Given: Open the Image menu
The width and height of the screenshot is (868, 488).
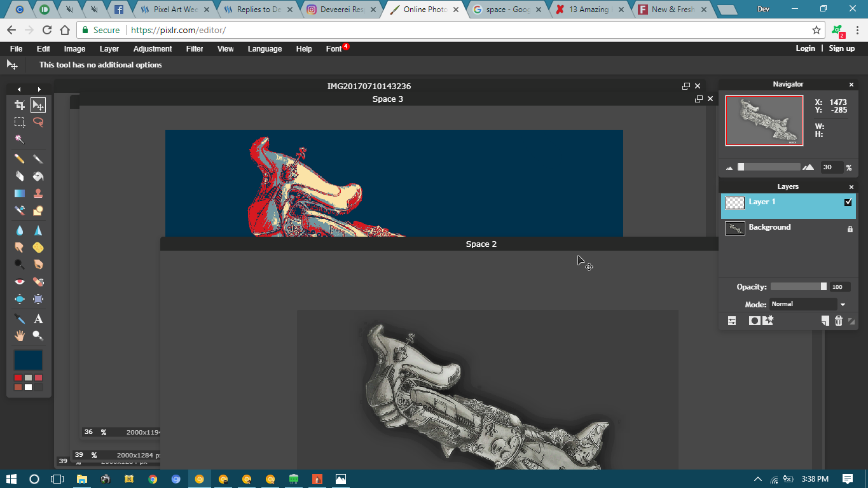Looking at the screenshot, I should (x=74, y=49).
